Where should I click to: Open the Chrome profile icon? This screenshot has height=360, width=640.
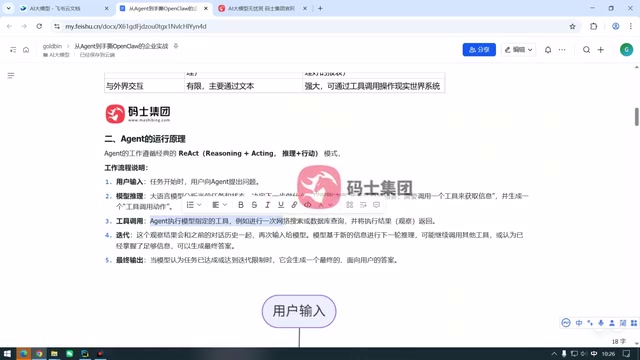tap(616, 27)
